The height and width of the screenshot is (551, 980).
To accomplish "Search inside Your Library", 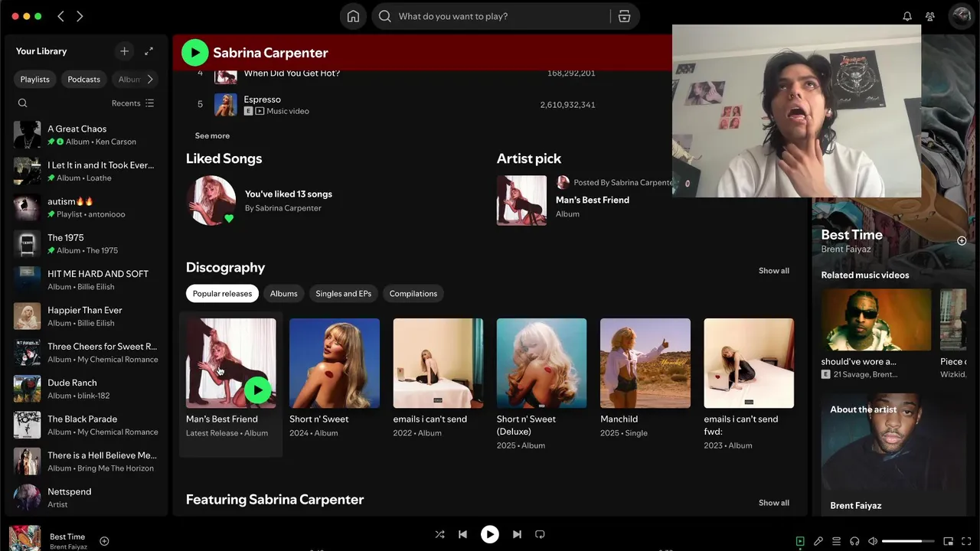I will (x=22, y=103).
